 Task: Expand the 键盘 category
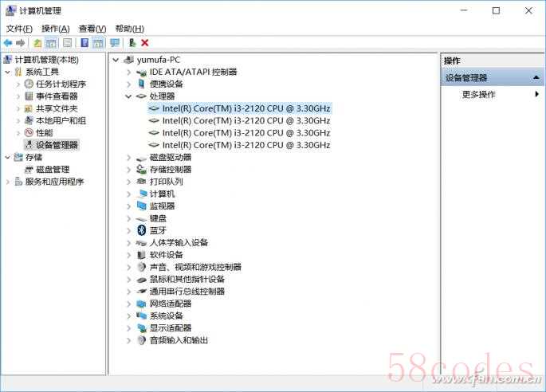pos(129,218)
